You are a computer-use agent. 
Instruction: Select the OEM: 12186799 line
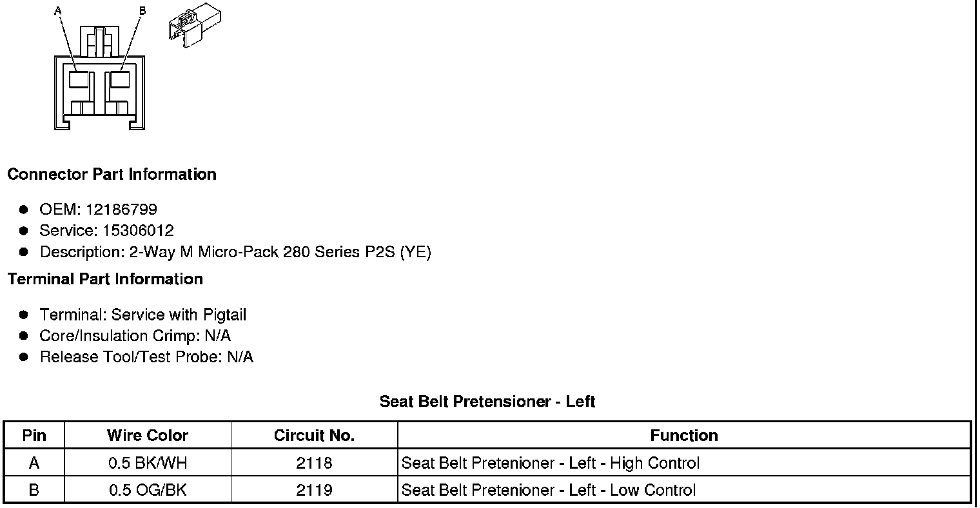tap(98, 210)
